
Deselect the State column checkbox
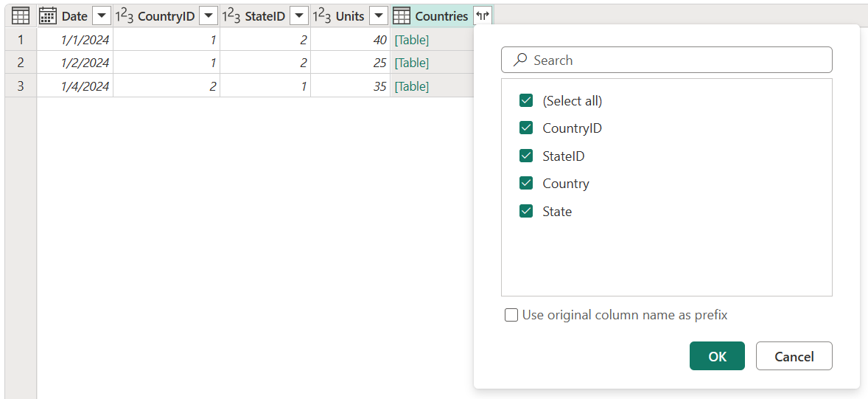click(x=526, y=212)
